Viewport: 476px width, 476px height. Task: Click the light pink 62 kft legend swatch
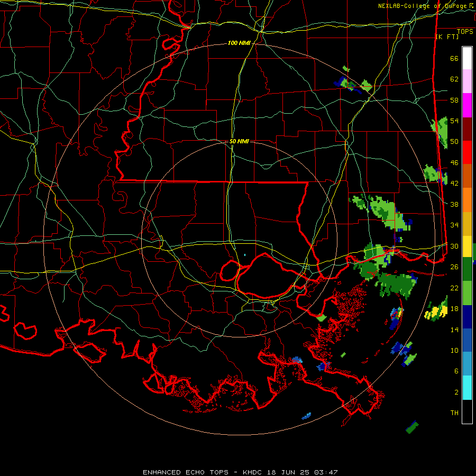point(467,81)
